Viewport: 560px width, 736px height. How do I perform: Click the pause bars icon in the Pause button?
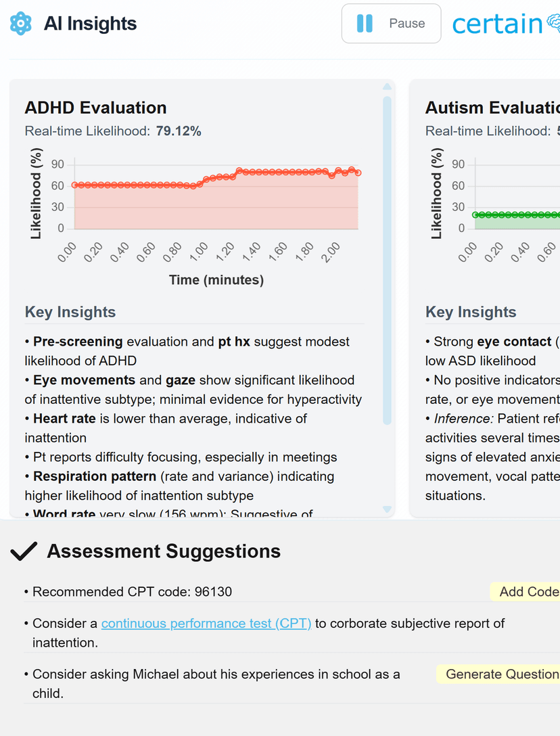(x=365, y=23)
